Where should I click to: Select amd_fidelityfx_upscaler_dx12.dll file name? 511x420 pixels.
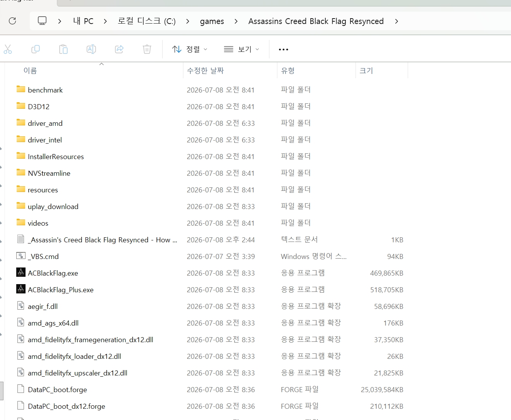point(77,373)
